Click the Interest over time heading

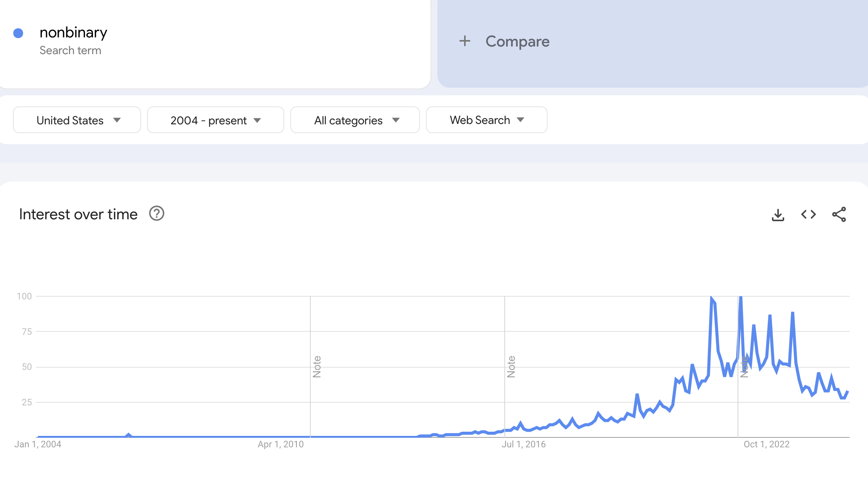point(78,214)
